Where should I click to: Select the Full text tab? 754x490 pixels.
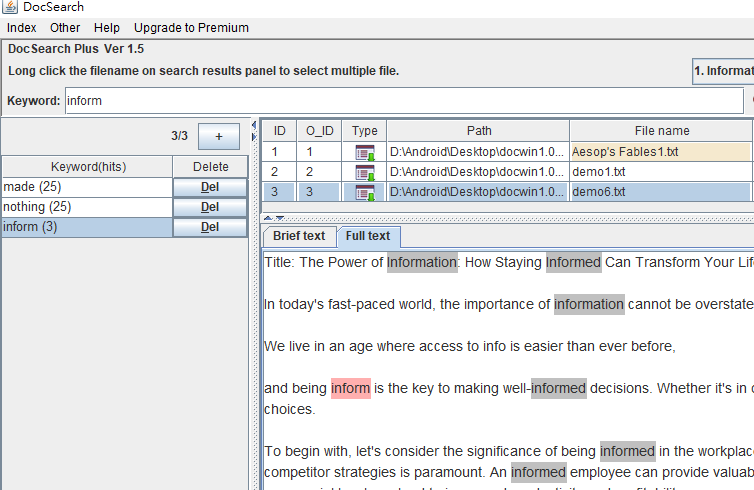coord(368,236)
